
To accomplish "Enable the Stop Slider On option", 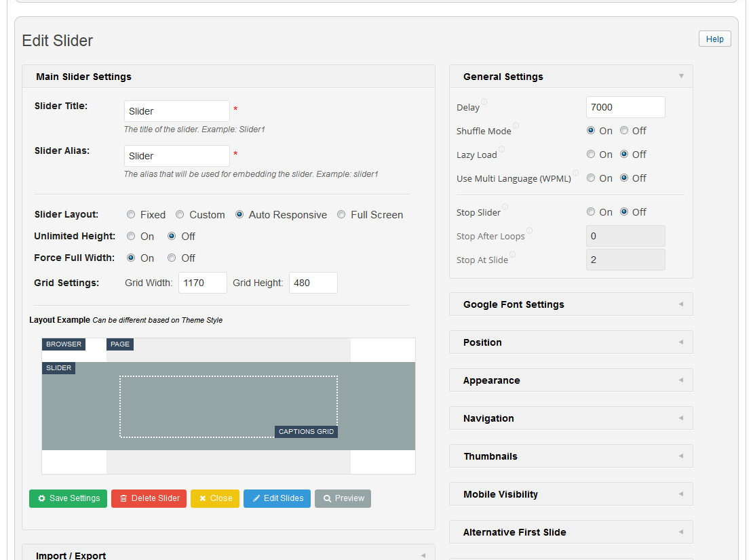I will coord(591,212).
